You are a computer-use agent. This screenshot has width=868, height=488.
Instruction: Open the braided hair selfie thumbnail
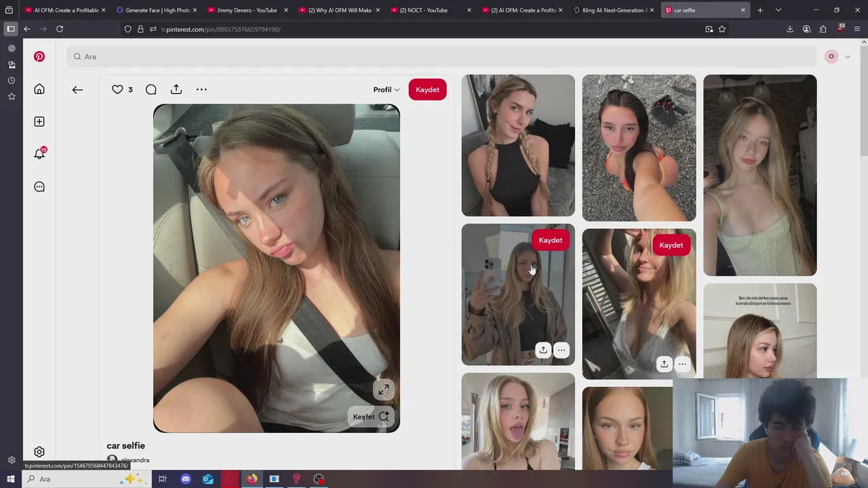point(518,145)
